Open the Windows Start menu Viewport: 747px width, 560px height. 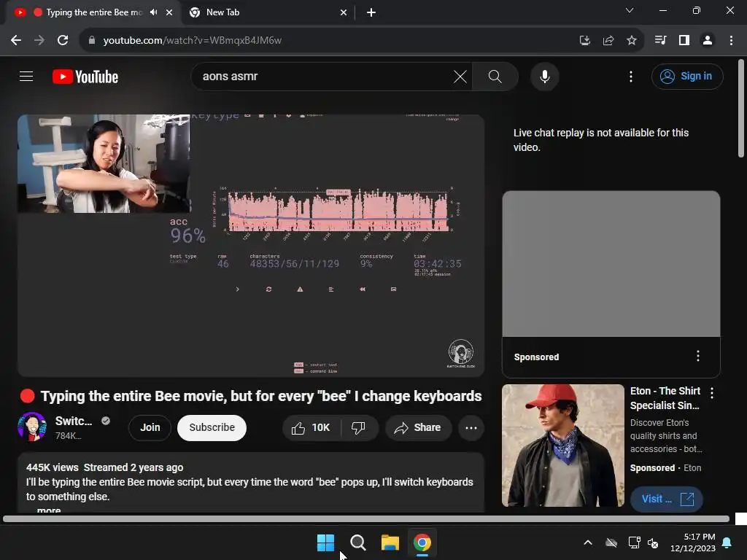(x=326, y=542)
